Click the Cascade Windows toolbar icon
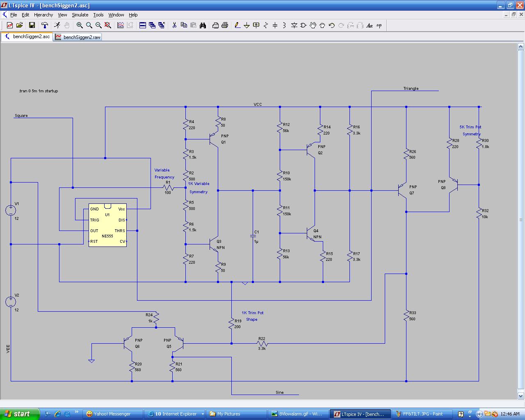 (152, 25)
